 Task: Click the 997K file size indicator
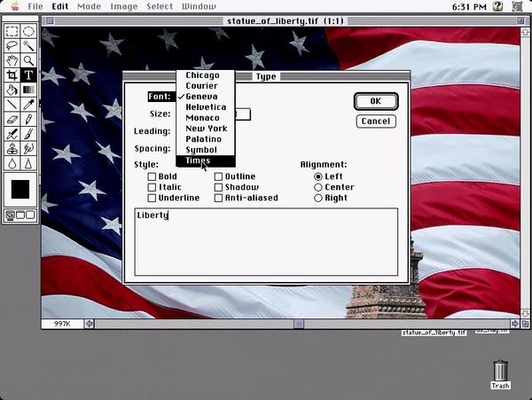click(62, 324)
